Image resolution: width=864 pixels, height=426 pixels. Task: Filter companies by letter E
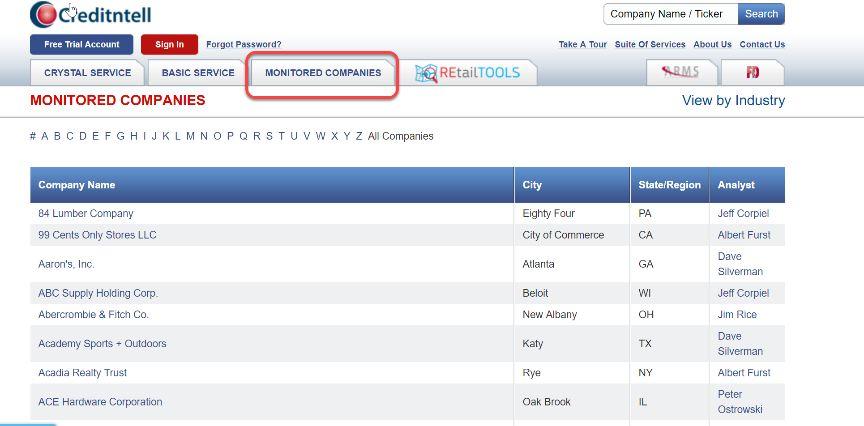[95, 136]
